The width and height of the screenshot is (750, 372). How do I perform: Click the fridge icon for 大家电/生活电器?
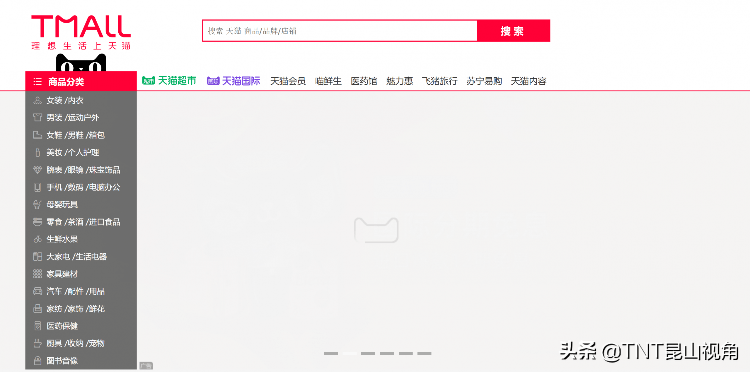(x=37, y=257)
